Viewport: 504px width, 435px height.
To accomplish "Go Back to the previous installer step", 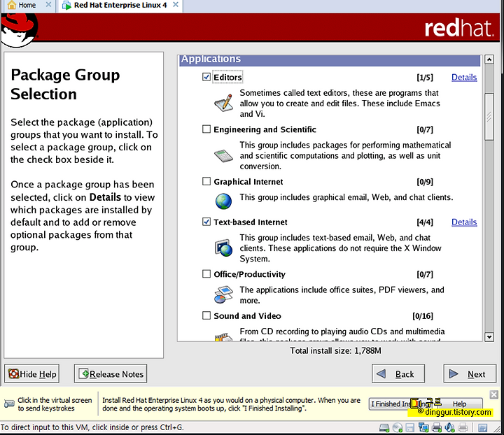I will click(x=398, y=373).
